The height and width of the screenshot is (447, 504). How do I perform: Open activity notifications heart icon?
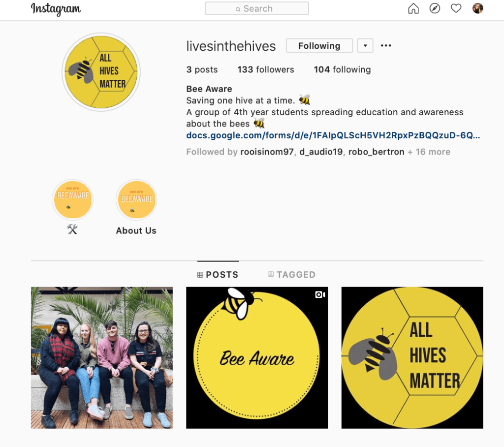(x=456, y=8)
